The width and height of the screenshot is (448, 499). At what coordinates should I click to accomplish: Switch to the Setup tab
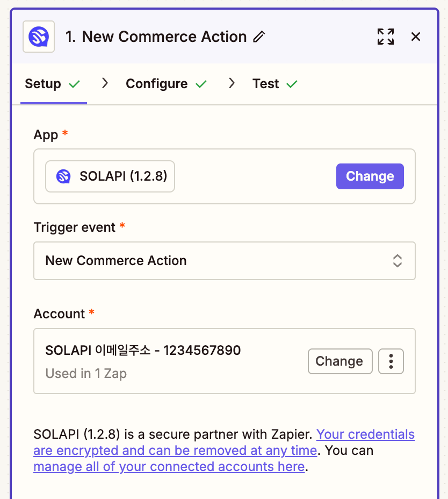pyautogui.click(x=43, y=84)
